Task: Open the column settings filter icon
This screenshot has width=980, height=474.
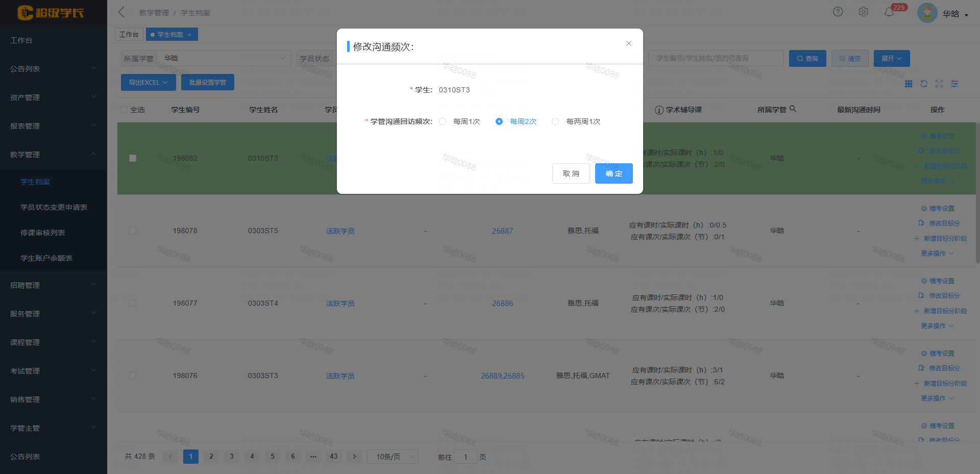Action: click(954, 84)
